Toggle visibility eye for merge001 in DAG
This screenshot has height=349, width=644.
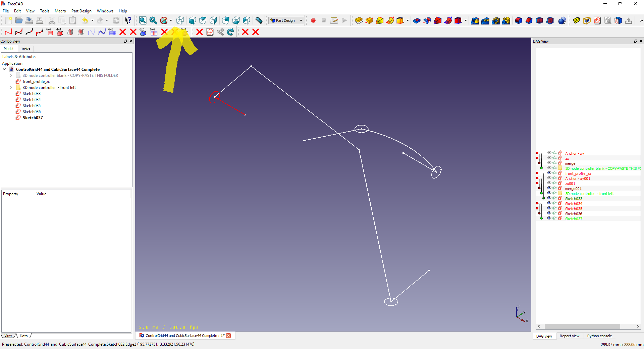549,188
